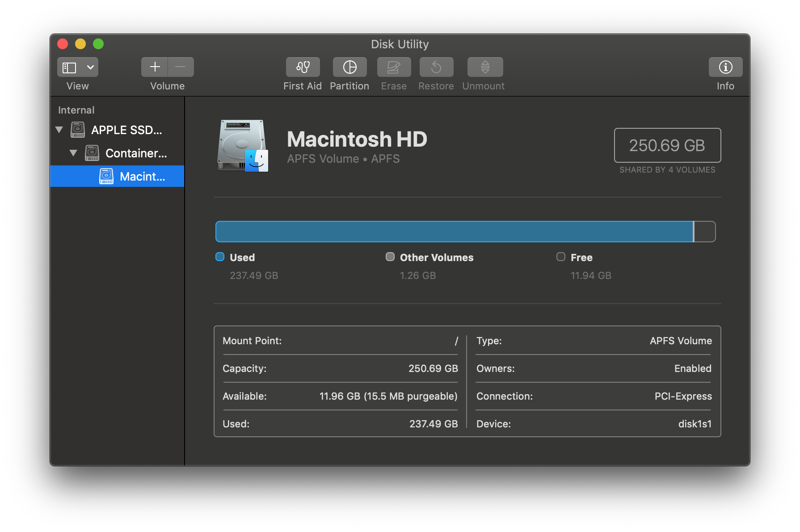Close the Disk Utility window
This screenshot has width=800, height=532.
point(63,44)
